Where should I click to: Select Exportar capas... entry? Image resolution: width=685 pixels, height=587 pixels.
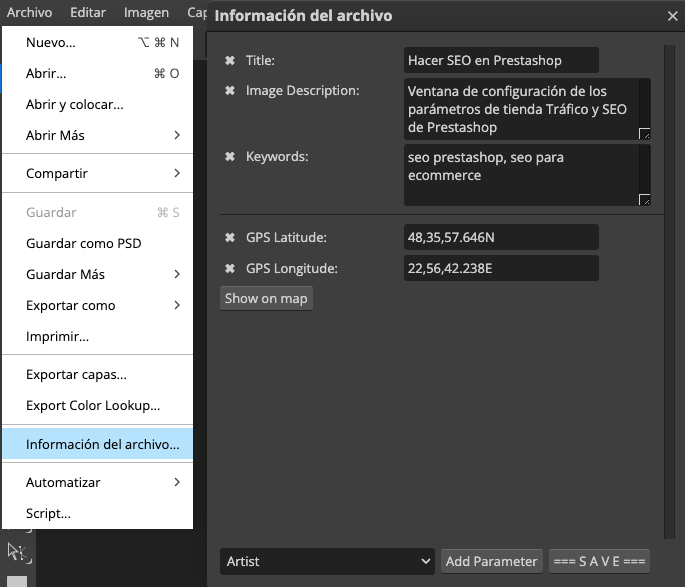point(97,374)
